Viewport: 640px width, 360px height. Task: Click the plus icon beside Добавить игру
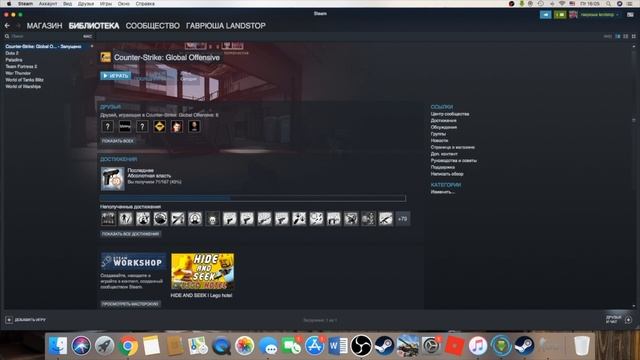pyautogui.click(x=9, y=320)
